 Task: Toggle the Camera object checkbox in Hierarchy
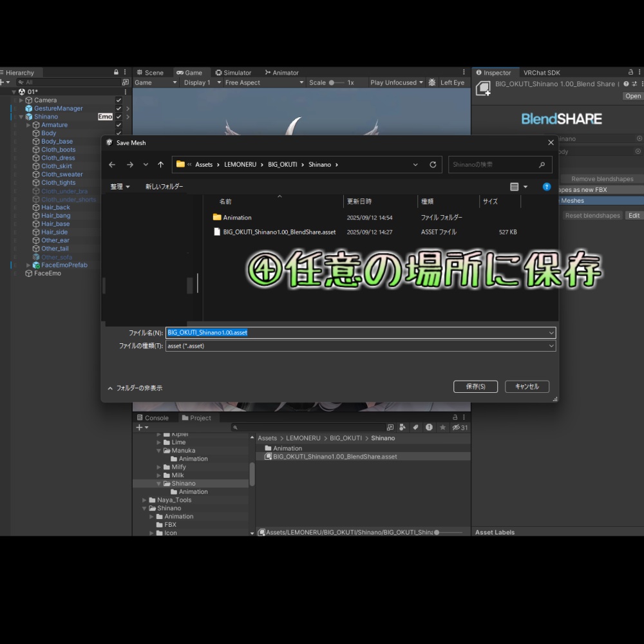(118, 100)
